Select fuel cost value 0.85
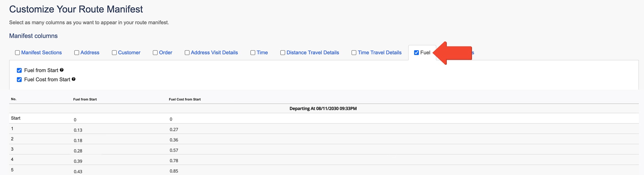 174,171
